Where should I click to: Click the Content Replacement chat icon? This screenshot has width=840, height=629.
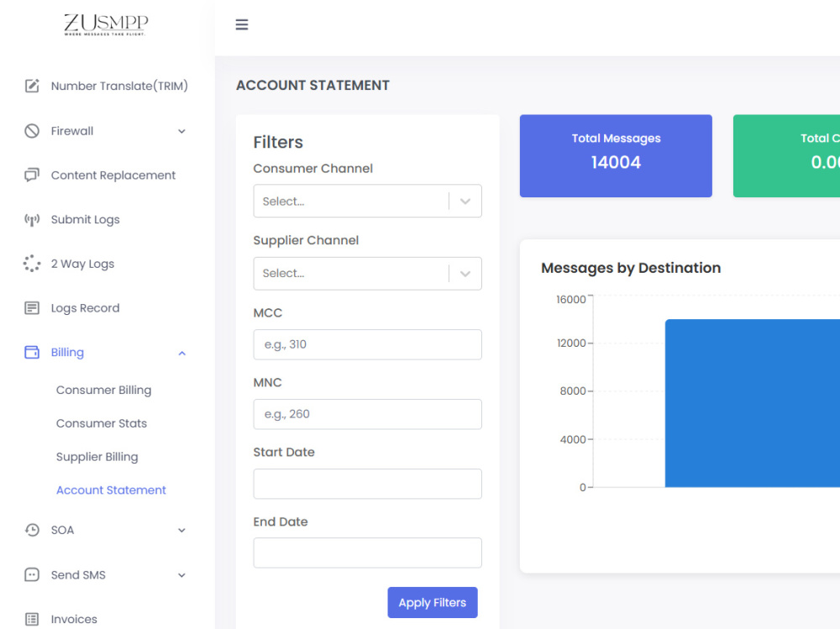(x=32, y=176)
